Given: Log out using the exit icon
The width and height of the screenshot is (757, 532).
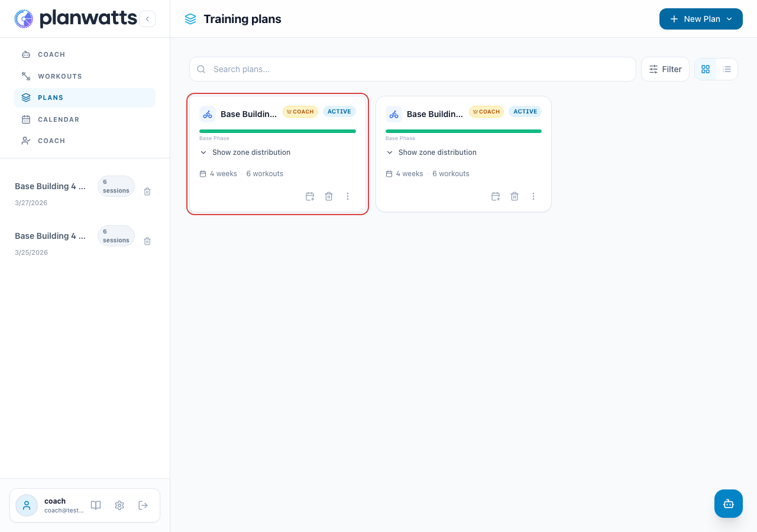Looking at the screenshot, I should [x=143, y=505].
